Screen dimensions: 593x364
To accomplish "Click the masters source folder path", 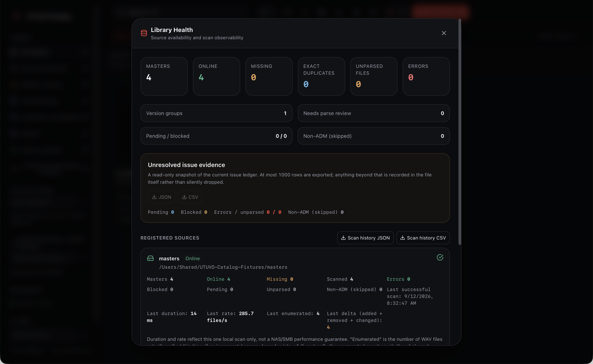I will click(223, 267).
